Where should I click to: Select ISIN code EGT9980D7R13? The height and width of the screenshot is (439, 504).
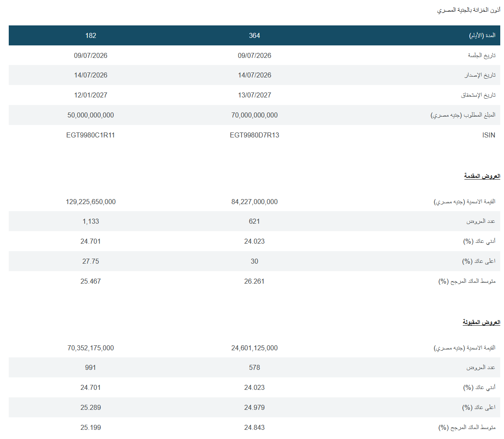254,135
